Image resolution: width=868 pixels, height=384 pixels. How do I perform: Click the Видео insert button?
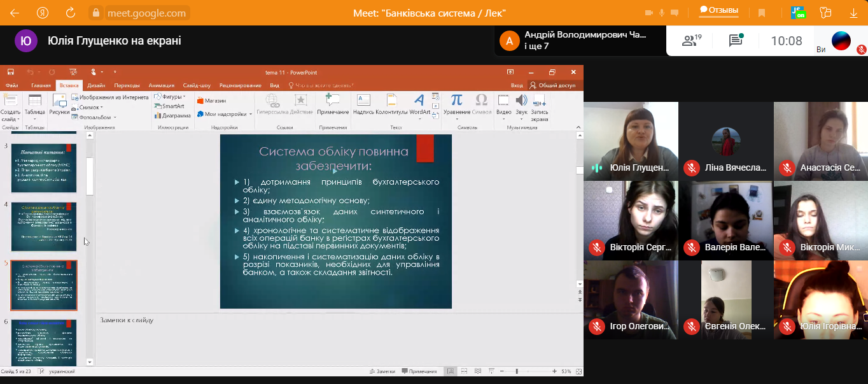pos(503,106)
